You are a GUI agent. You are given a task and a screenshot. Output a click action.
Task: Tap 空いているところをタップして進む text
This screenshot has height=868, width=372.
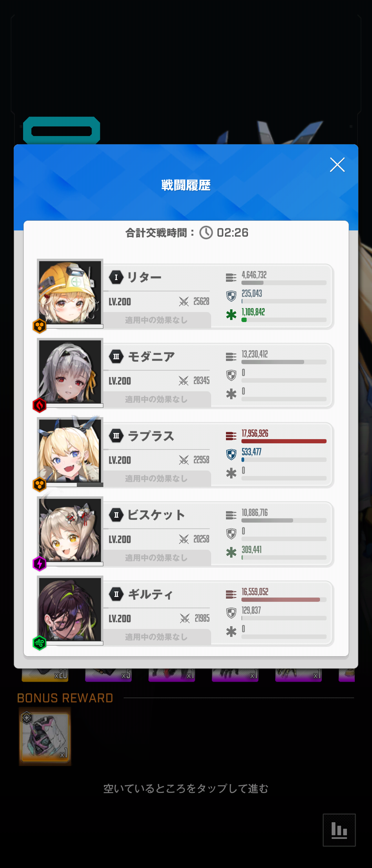186,788
